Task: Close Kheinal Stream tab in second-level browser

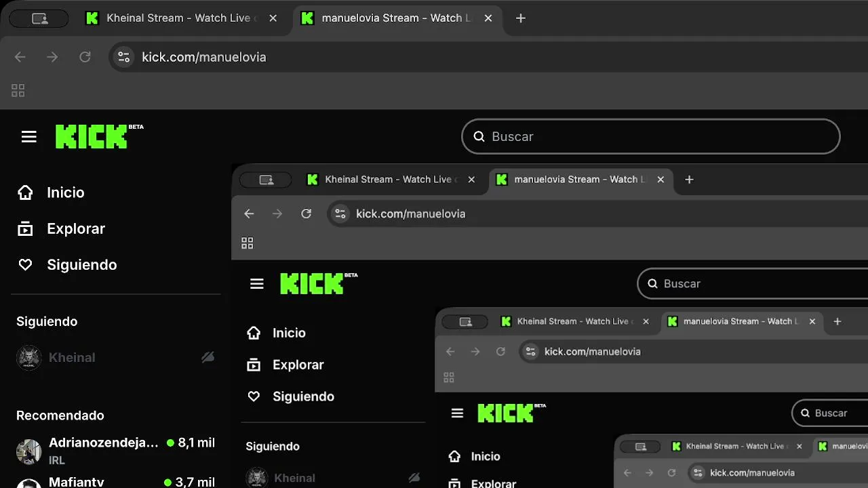Action: (x=471, y=180)
